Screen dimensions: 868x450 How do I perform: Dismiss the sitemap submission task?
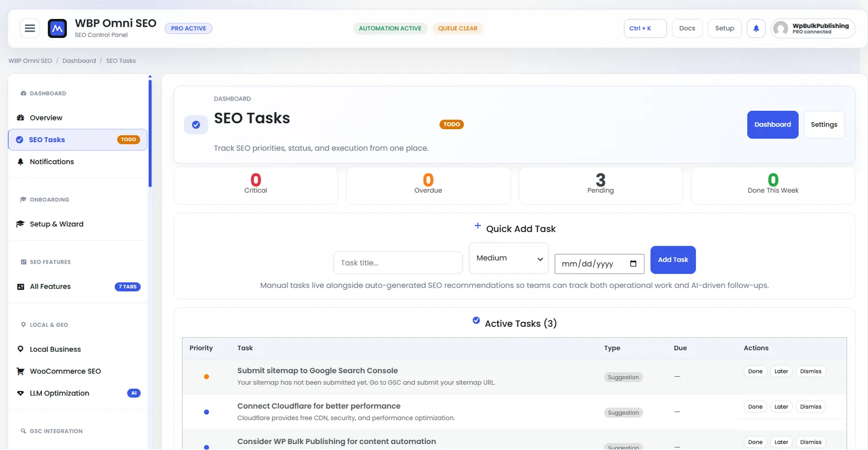[x=810, y=371]
